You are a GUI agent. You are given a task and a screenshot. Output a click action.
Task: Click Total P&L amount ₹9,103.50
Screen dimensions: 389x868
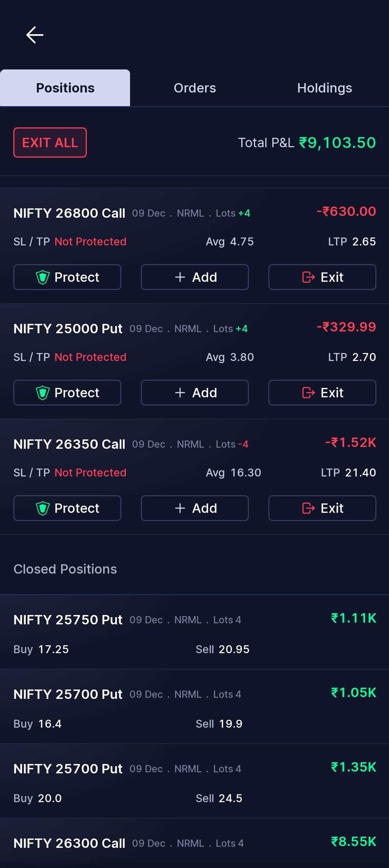pos(337,143)
